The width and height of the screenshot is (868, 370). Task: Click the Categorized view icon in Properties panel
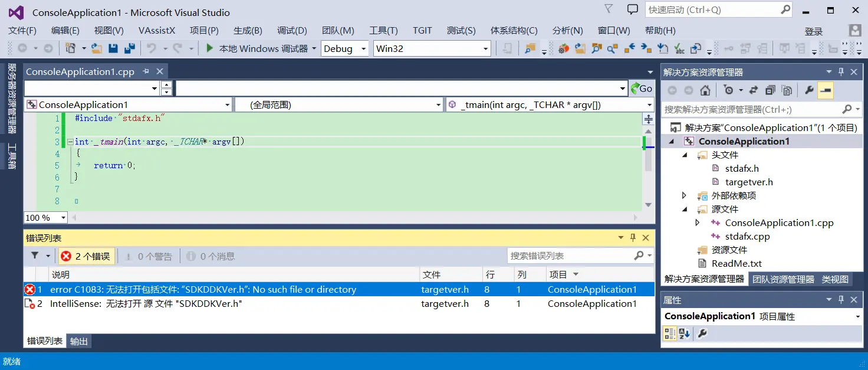670,333
